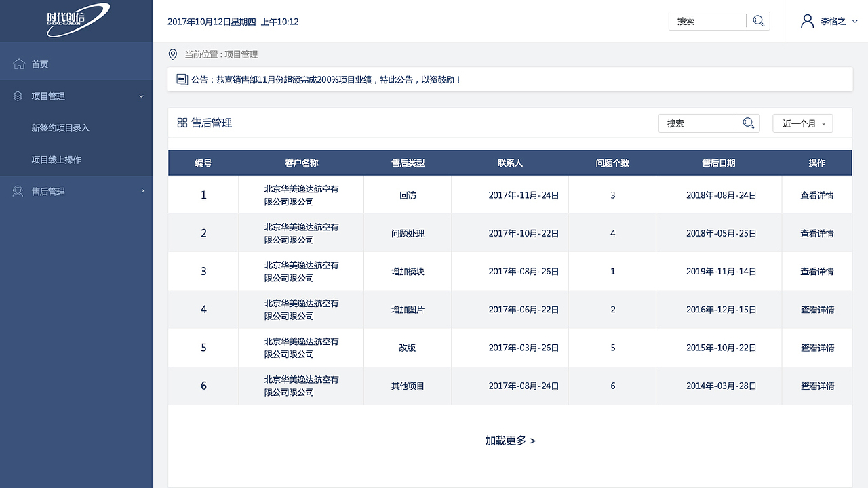Click the headset icon beside 售后管理 in sidebar
Image resolution: width=868 pixels, height=488 pixels.
click(x=18, y=192)
